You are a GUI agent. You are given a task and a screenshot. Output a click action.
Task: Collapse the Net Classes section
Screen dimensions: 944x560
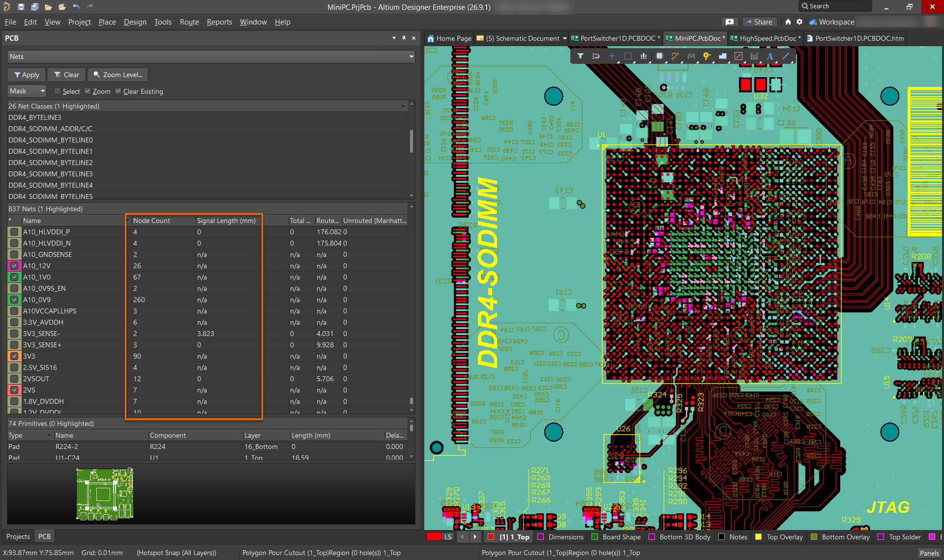point(403,106)
